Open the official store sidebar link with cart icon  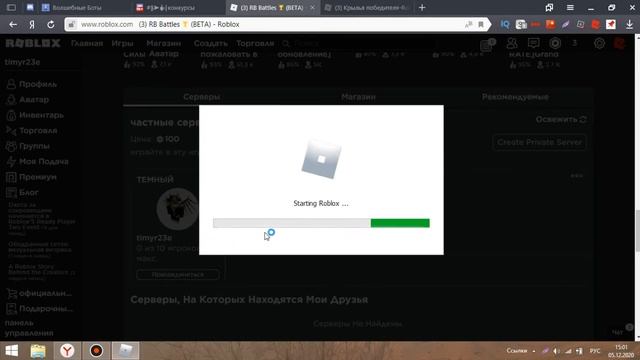click(x=39, y=293)
